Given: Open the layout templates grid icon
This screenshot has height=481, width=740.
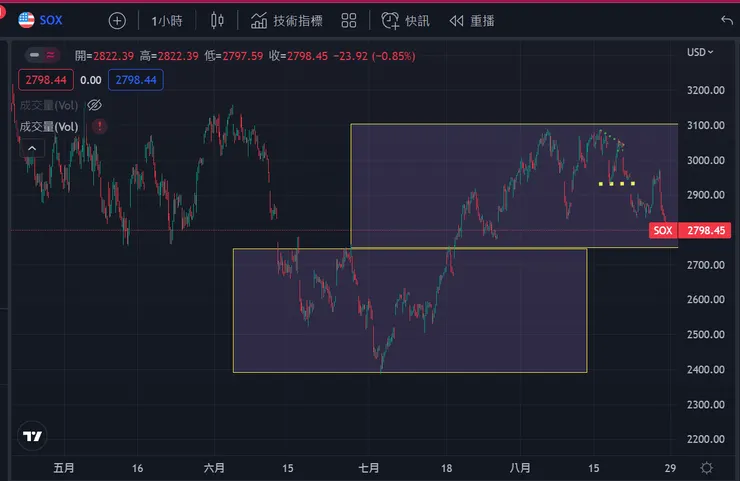Looking at the screenshot, I should coord(349,21).
